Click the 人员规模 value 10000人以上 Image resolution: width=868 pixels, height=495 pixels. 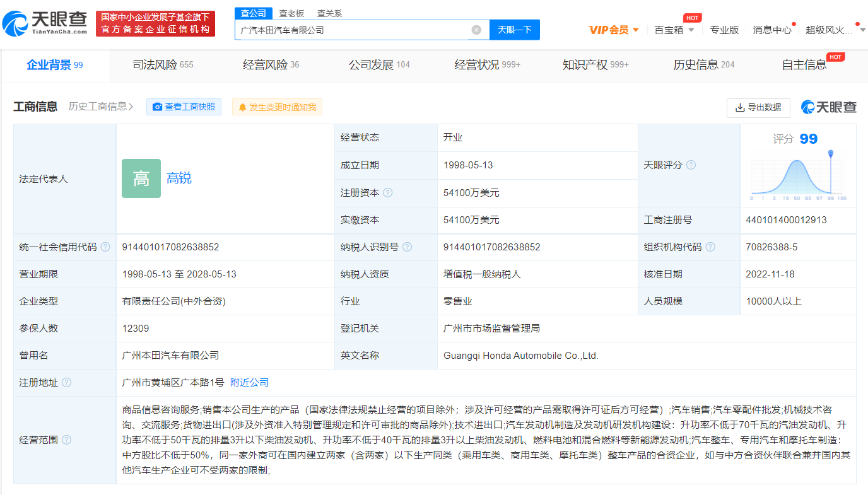[x=773, y=301]
